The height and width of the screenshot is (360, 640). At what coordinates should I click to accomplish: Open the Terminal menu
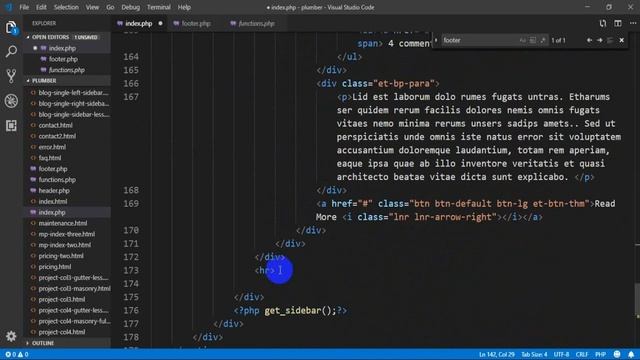(x=159, y=7)
